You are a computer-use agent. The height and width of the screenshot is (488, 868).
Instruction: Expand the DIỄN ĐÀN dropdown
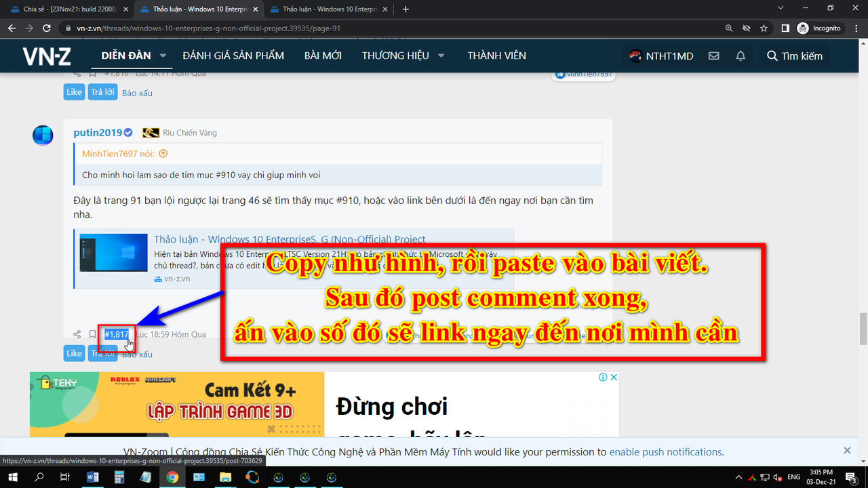[x=162, y=56]
